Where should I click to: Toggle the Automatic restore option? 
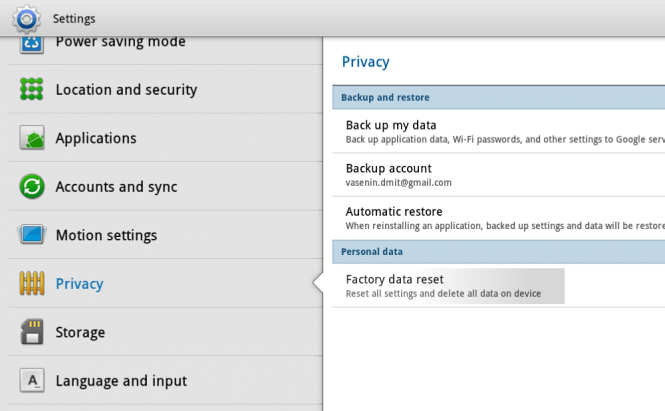click(499, 218)
